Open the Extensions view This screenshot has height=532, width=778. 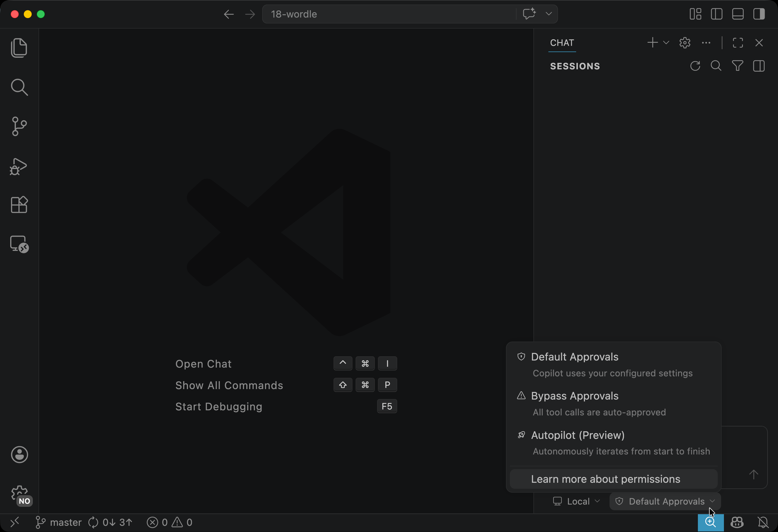coord(19,204)
